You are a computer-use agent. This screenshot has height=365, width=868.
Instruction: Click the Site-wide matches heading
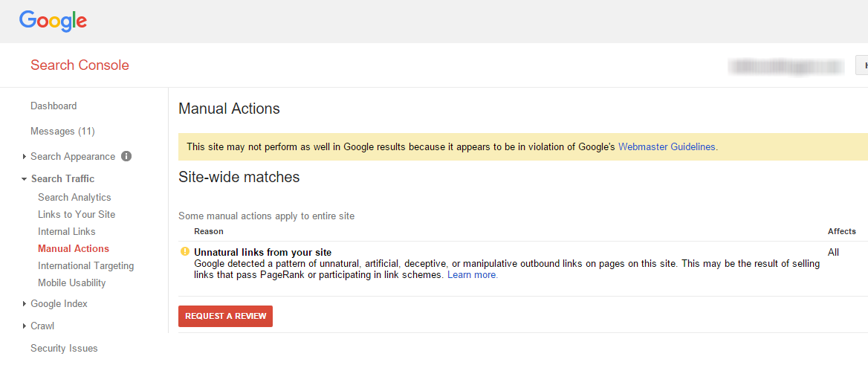[x=239, y=177]
